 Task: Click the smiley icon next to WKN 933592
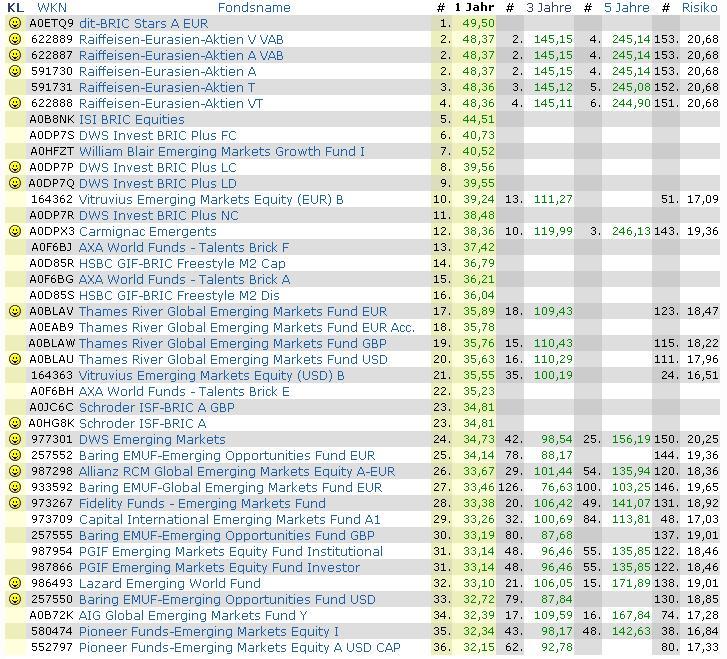[x=15, y=487]
